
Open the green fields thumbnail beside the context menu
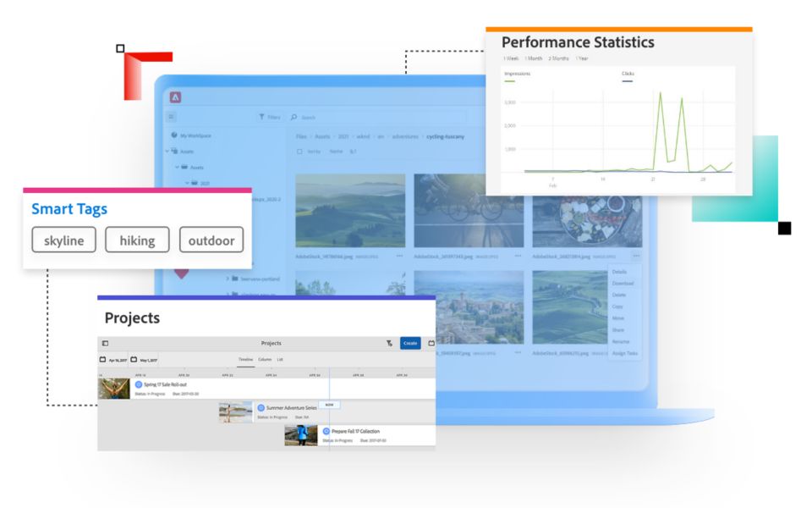click(x=570, y=307)
